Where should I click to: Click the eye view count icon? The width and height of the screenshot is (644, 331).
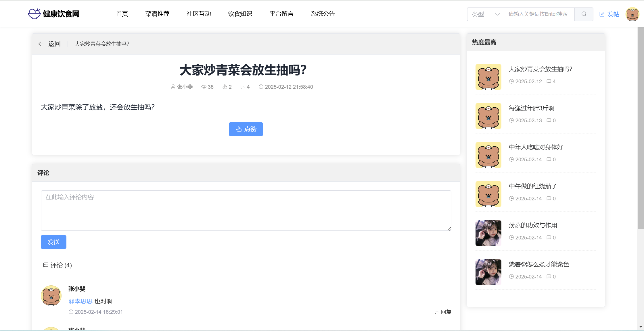pyautogui.click(x=204, y=87)
